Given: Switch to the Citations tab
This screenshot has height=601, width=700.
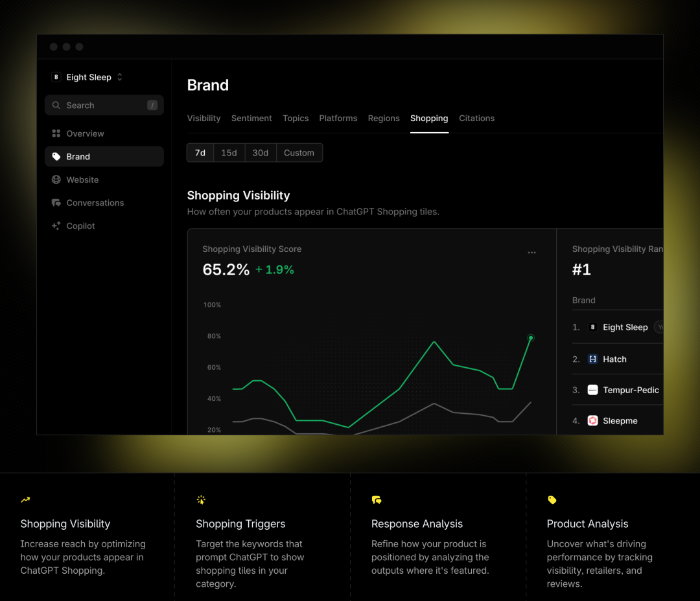Looking at the screenshot, I should pyautogui.click(x=476, y=119).
